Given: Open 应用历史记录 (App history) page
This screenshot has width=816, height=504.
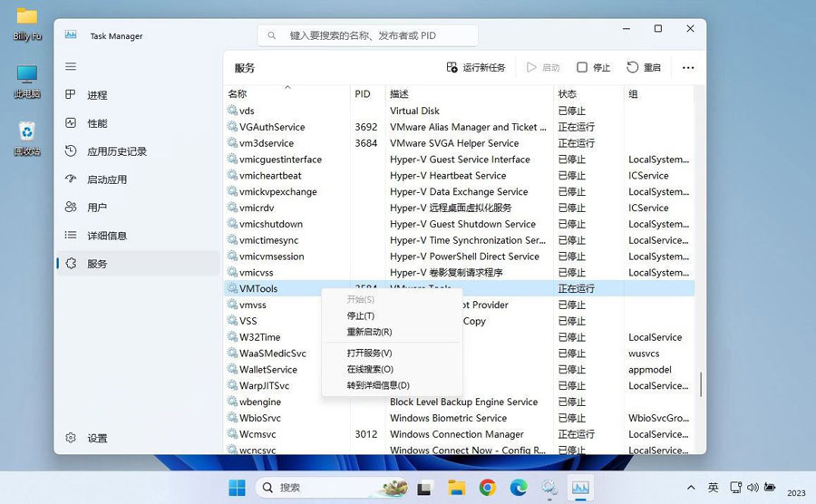Looking at the screenshot, I should [116, 151].
